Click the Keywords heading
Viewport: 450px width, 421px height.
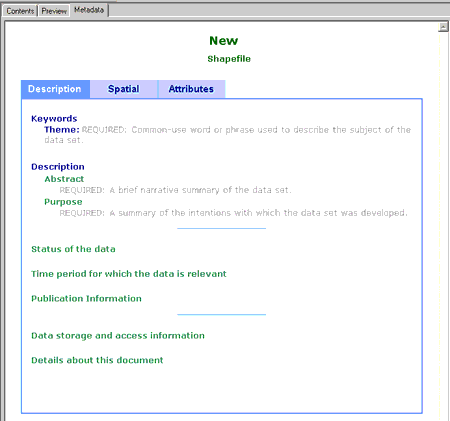[54, 119]
